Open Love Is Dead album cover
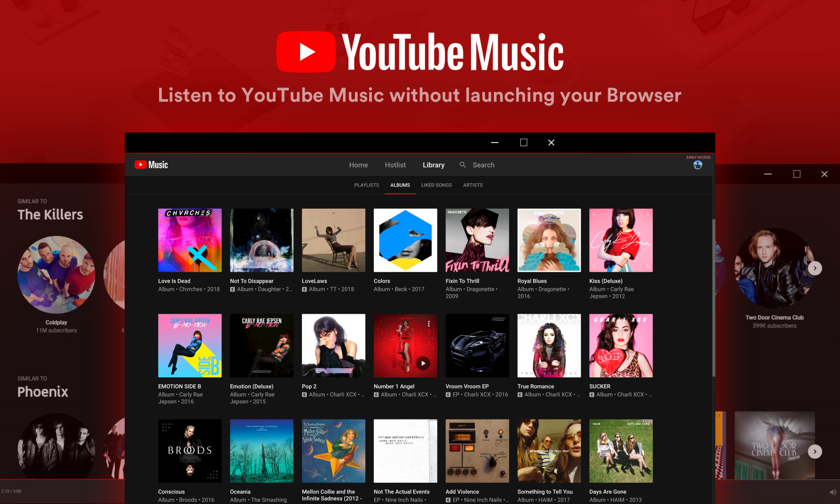840x504 pixels. (x=190, y=240)
